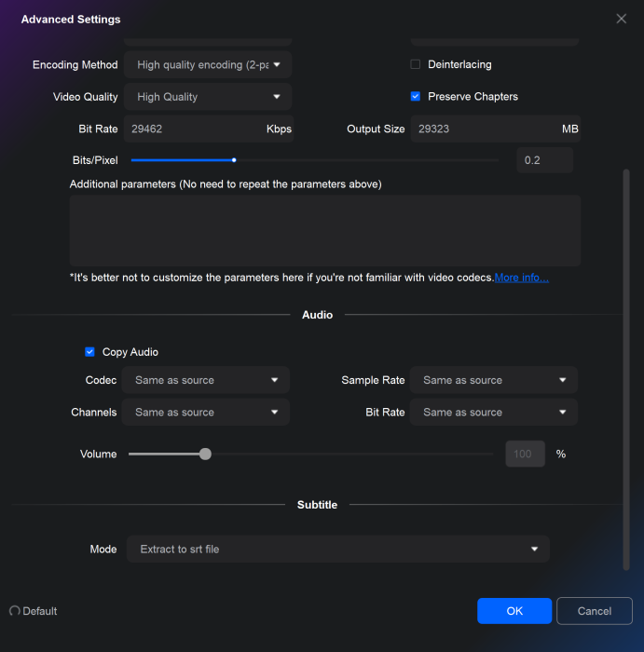Viewport: 644px width, 652px height.
Task: Open the More info link
Action: tap(521, 278)
